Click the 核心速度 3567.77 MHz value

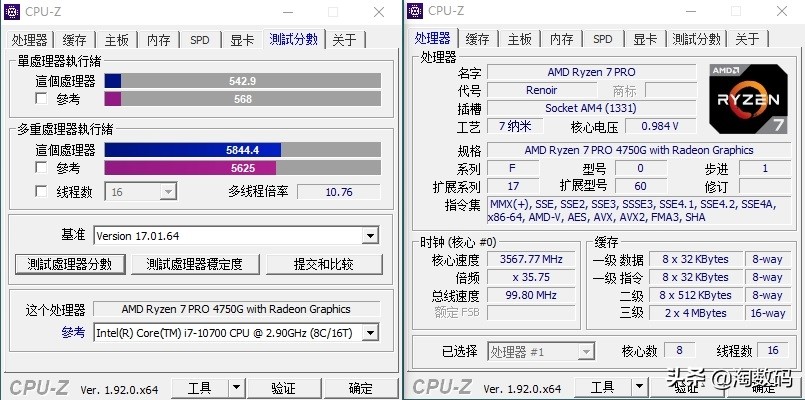531,259
